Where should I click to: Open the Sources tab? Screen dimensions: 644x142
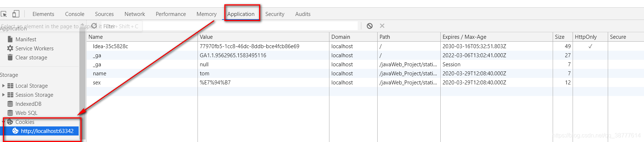[x=104, y=14]
